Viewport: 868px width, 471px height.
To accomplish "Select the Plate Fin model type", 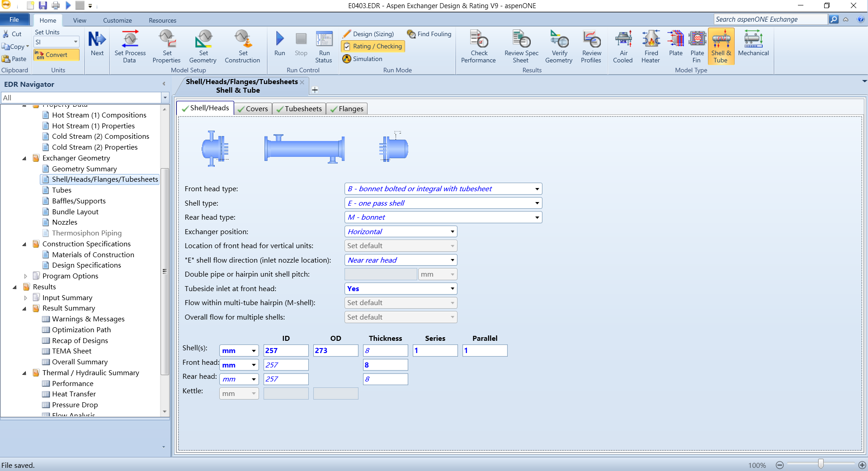I will click(697, 47).
